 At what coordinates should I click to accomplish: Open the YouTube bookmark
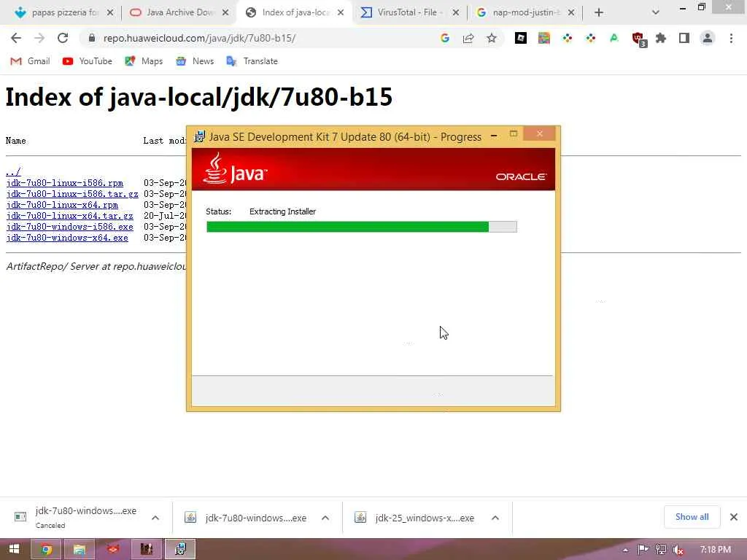click(88, 61)
